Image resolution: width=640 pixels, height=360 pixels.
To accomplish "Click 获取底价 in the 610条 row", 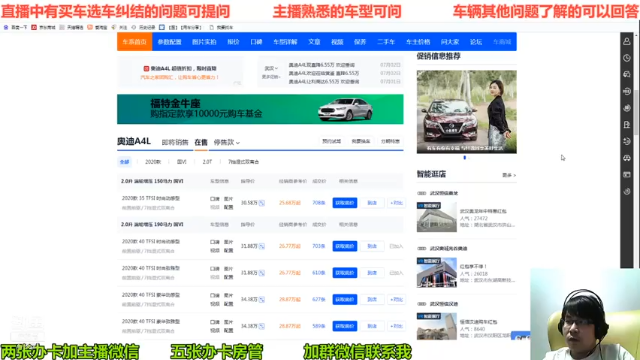I will 344,273.
